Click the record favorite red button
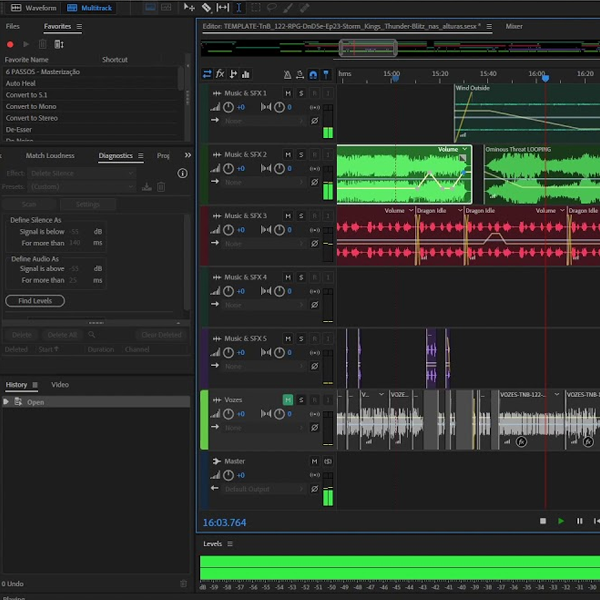 pos(11,44)
